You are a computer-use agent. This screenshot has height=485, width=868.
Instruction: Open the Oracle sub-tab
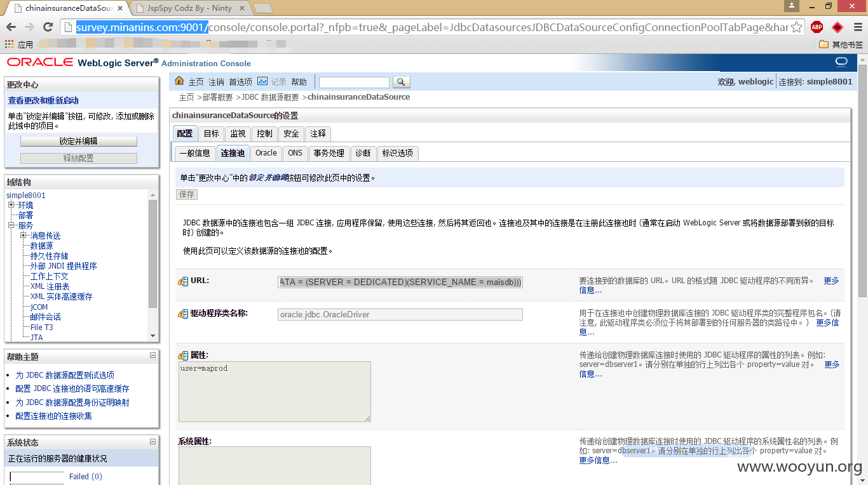pos(266,153)
